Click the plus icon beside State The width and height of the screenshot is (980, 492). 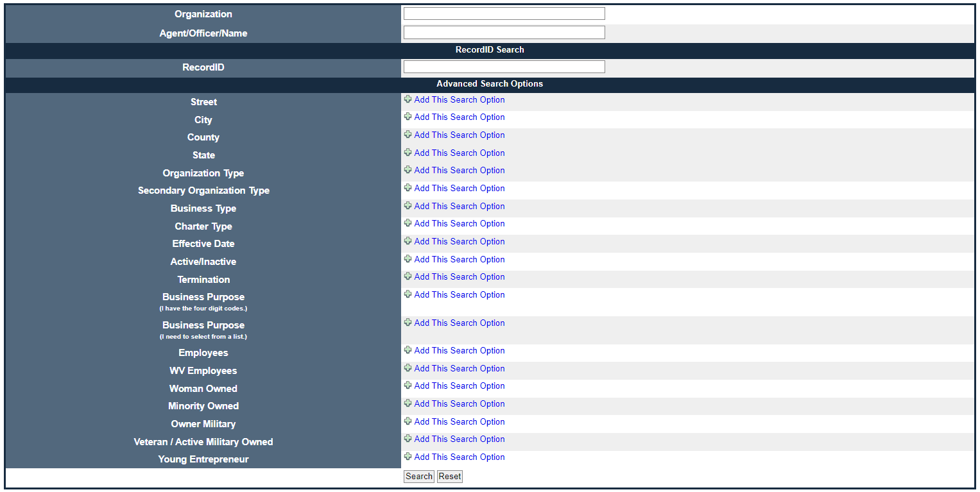[408, 153]
